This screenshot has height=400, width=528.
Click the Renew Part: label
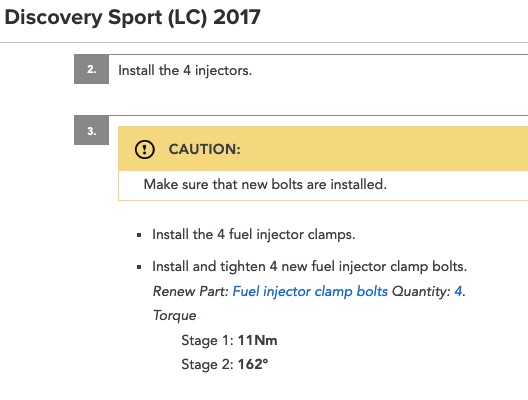(191, 292)
